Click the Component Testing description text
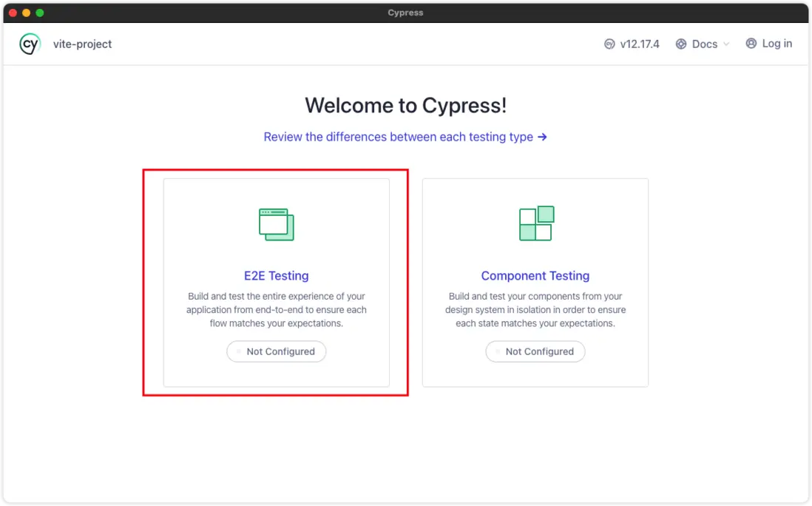 click(535, 310)
